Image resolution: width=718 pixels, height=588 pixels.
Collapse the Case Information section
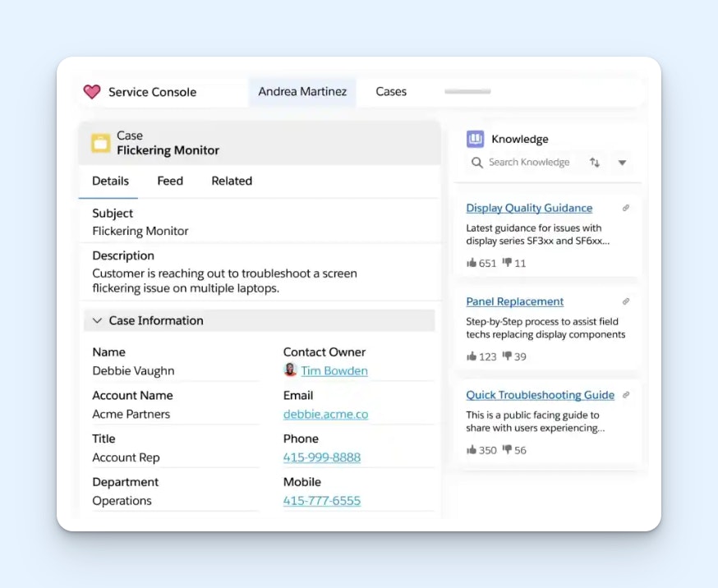pyautogui.click(x=98, y=321)
